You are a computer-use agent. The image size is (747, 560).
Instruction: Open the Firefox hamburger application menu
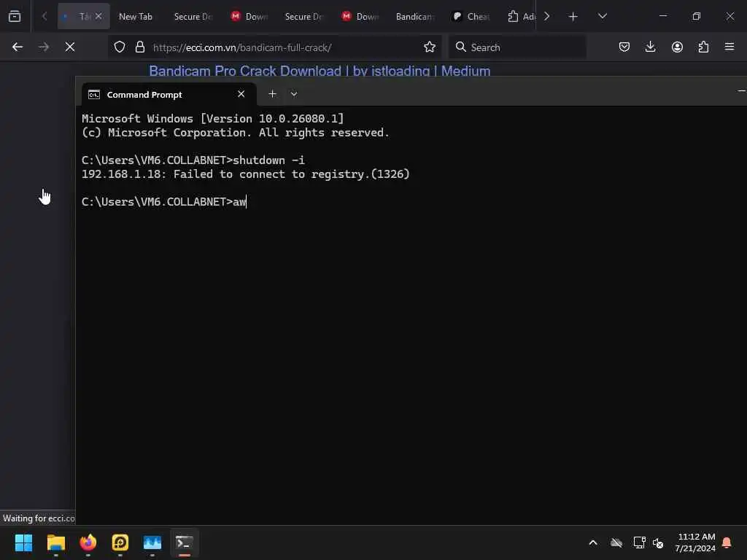coord(729,47)
